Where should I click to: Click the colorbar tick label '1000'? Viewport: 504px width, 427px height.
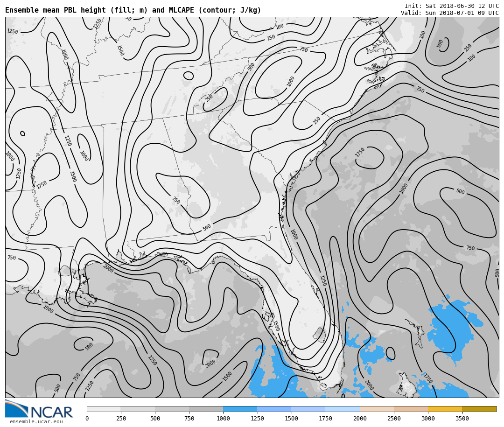pos(223,418)
